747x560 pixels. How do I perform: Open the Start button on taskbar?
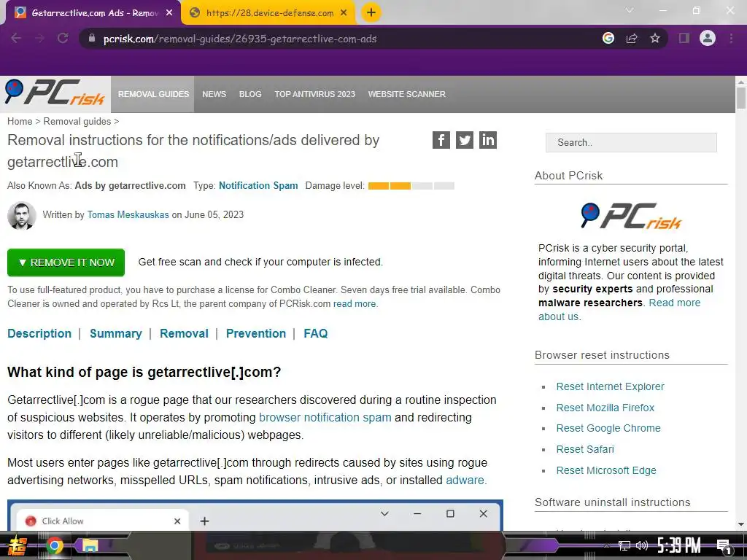tap(17, 545)
